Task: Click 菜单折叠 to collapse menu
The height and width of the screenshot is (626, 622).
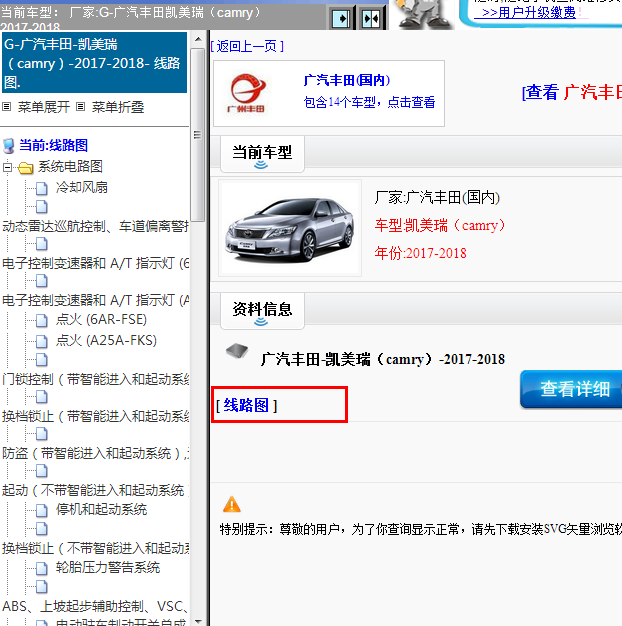Action: [118, 107]
